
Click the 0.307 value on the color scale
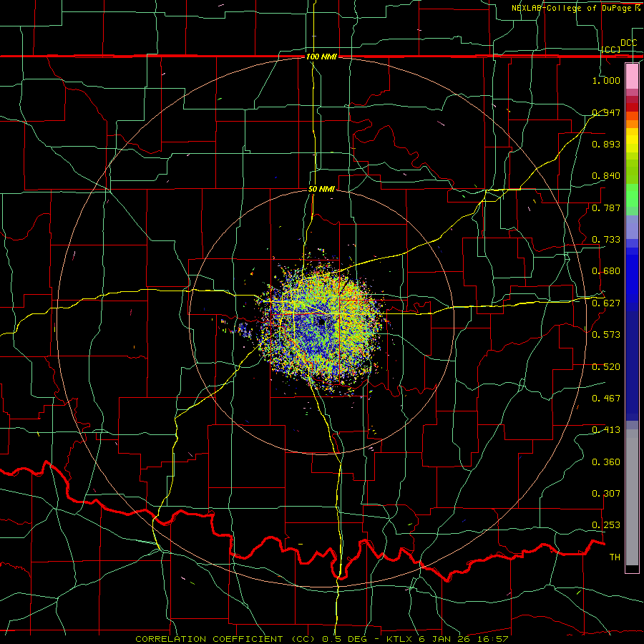[x=606, y=494]
